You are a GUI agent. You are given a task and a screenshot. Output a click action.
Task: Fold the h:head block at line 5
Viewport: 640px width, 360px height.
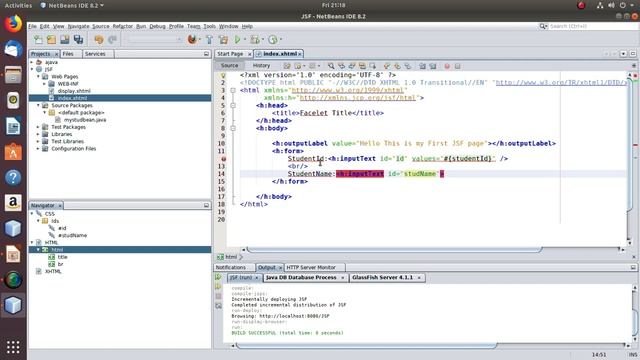click(233, 105)
